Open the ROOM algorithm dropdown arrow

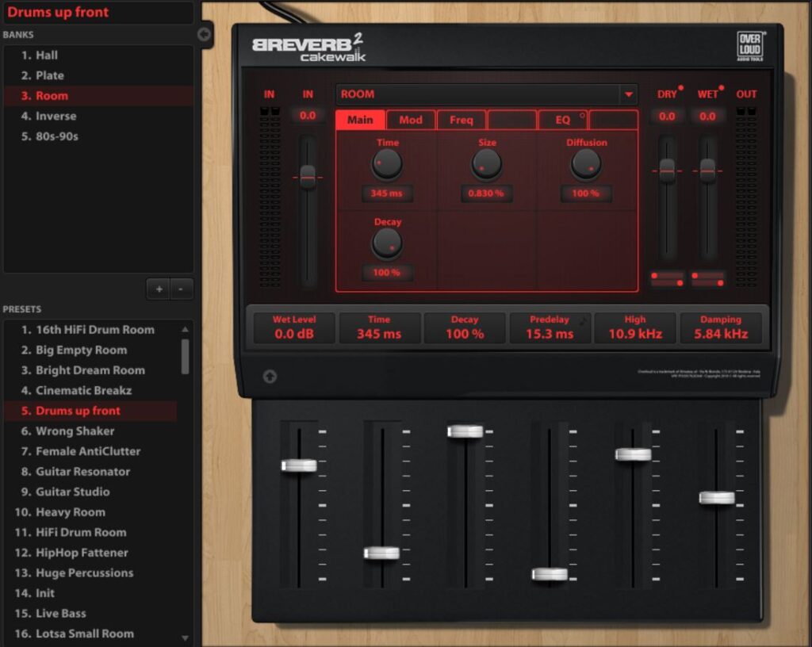pyautogui.click(x=628, y=94)
